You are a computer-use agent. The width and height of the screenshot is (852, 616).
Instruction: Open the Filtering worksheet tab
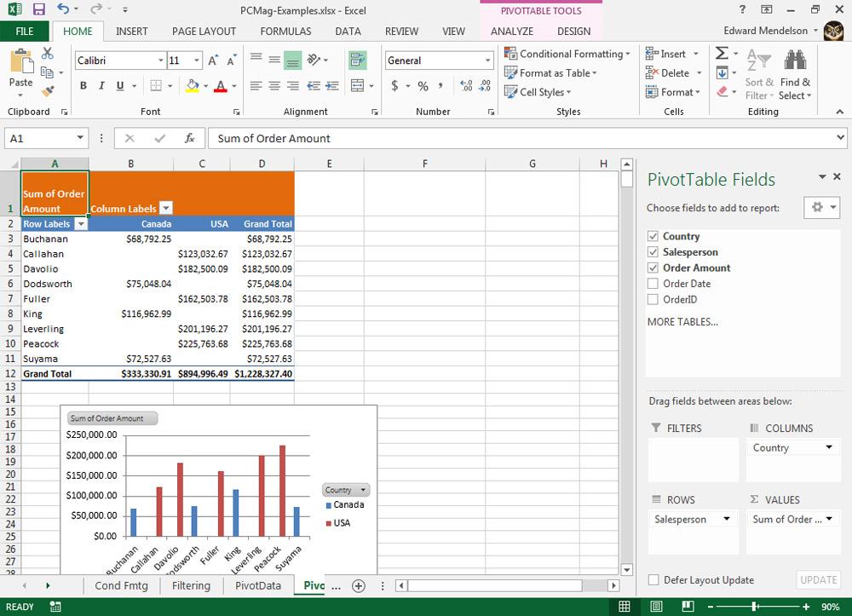(191, 585)
